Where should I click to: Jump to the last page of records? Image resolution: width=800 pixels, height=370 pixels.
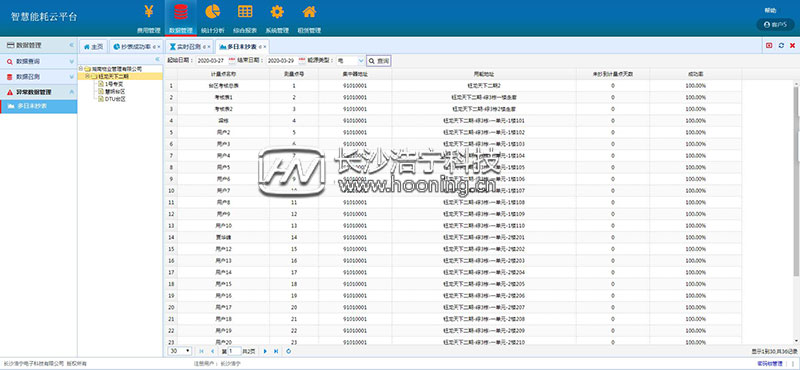(276, 351)
